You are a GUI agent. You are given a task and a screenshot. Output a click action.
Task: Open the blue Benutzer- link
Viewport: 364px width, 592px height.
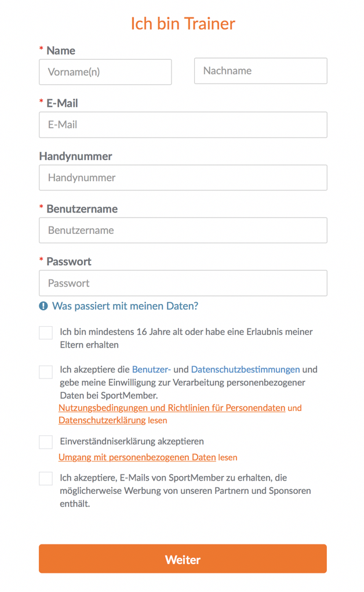click(x=151, y=369)
